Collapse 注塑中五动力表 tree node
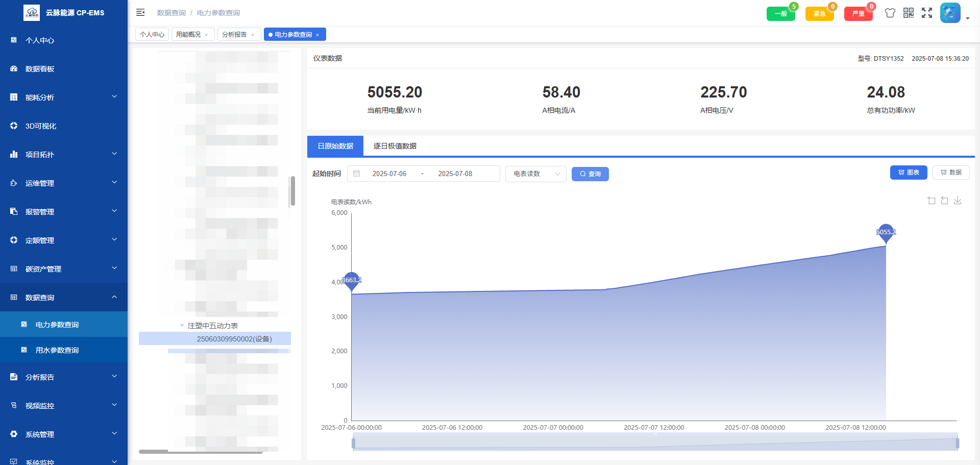The width and height of the screenshot is (980, 465). point(182,326)
